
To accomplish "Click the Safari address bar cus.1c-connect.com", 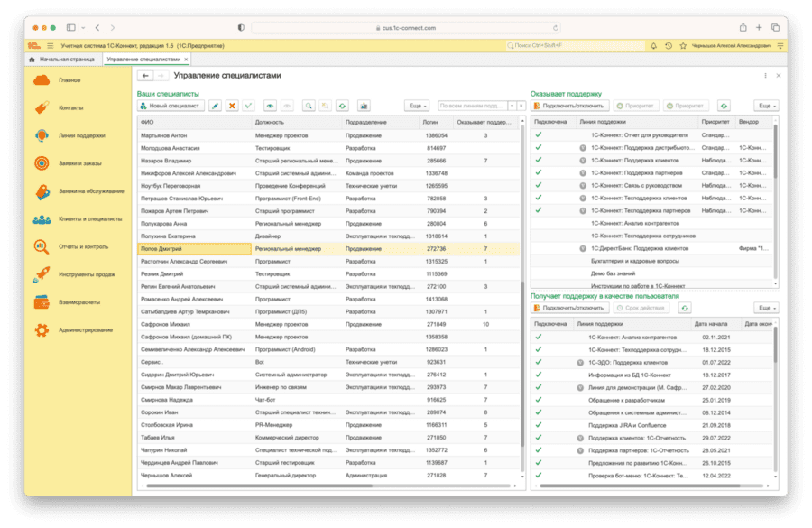I will (x=405, y=28).
